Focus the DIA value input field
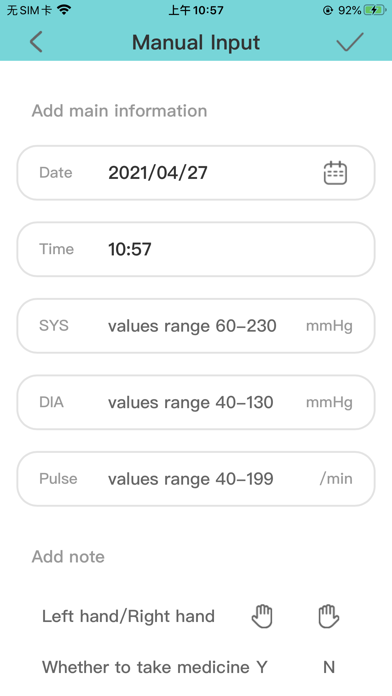Viewport: 392px width, 696px height. pos(196,403)
